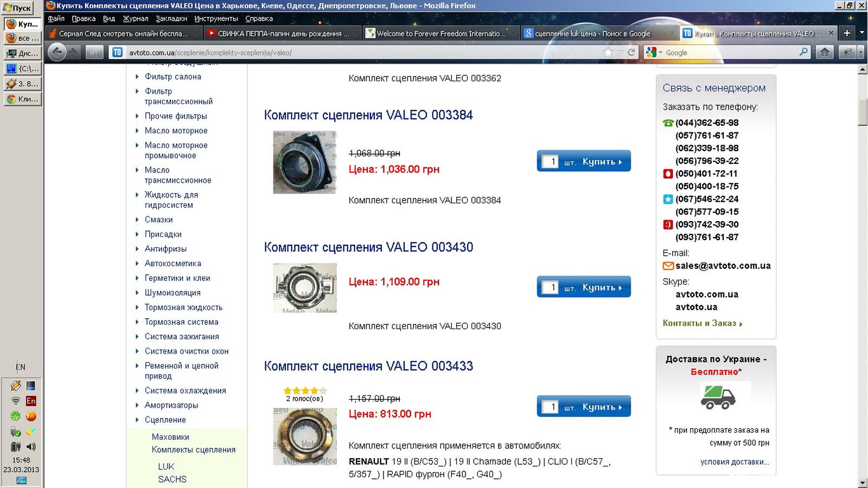Open the Файл menu
The height and width of the screenshot is (488, 868).
(56, 18)
